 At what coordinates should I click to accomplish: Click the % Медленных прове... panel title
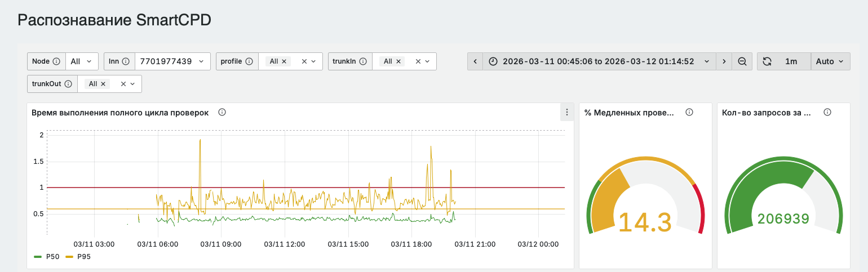coord(629,113)
